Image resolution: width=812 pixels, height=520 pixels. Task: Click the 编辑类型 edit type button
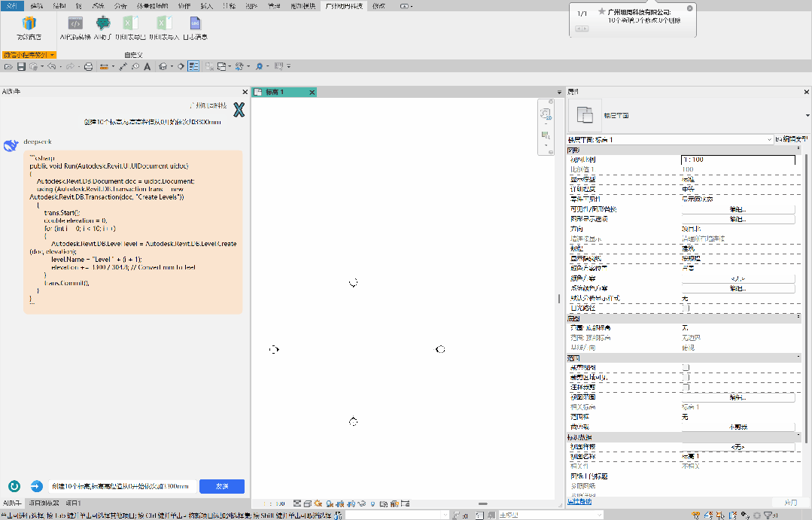click(791, 139)
